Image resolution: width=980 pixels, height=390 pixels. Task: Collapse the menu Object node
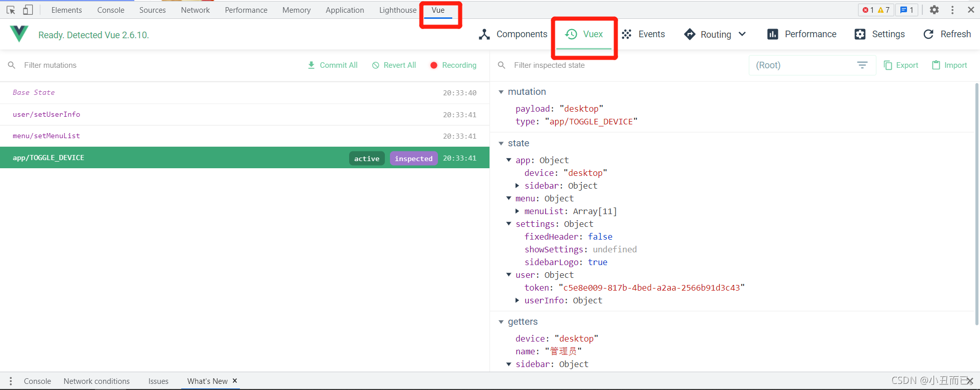click(509, 198)
